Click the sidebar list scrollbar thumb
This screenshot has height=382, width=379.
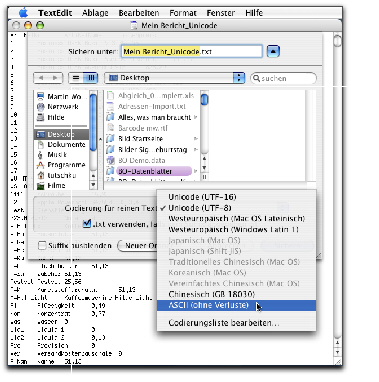(x=93, y=121)
